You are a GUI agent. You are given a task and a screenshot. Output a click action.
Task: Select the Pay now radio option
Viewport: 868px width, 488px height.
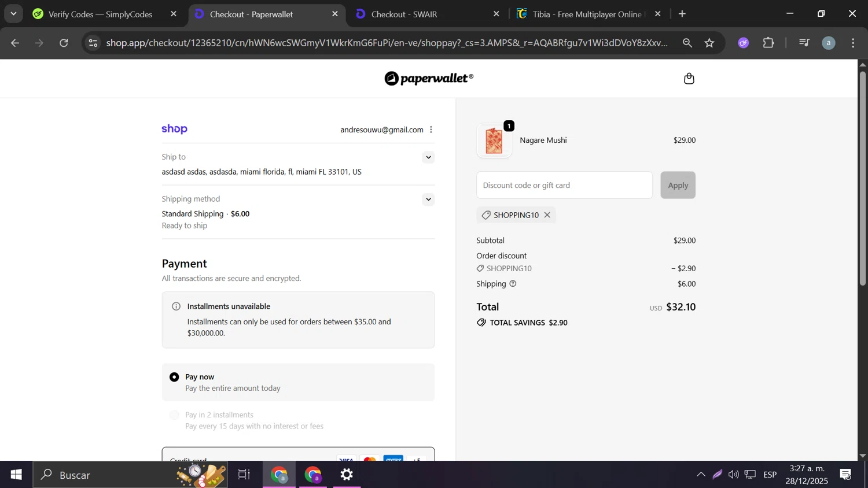pos(174,377)
